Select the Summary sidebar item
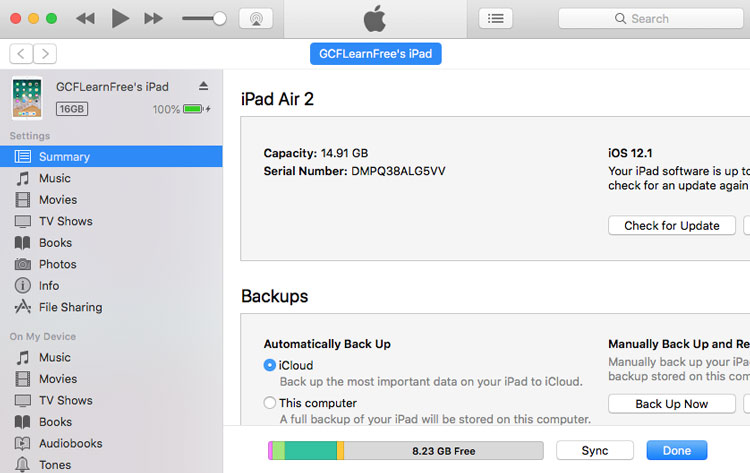This screenshot has height=473, width=750. click(x=64, y=157)
